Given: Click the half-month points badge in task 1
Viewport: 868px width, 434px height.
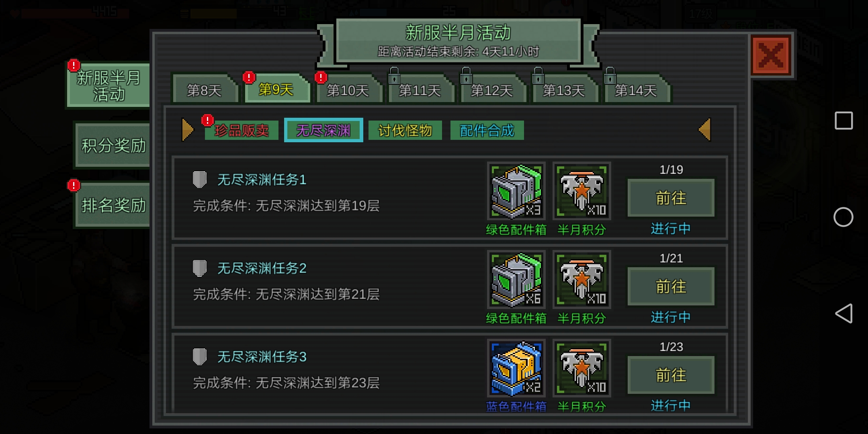Looking at the screenshot, I should pyautogui.click(x=582, y=191).
